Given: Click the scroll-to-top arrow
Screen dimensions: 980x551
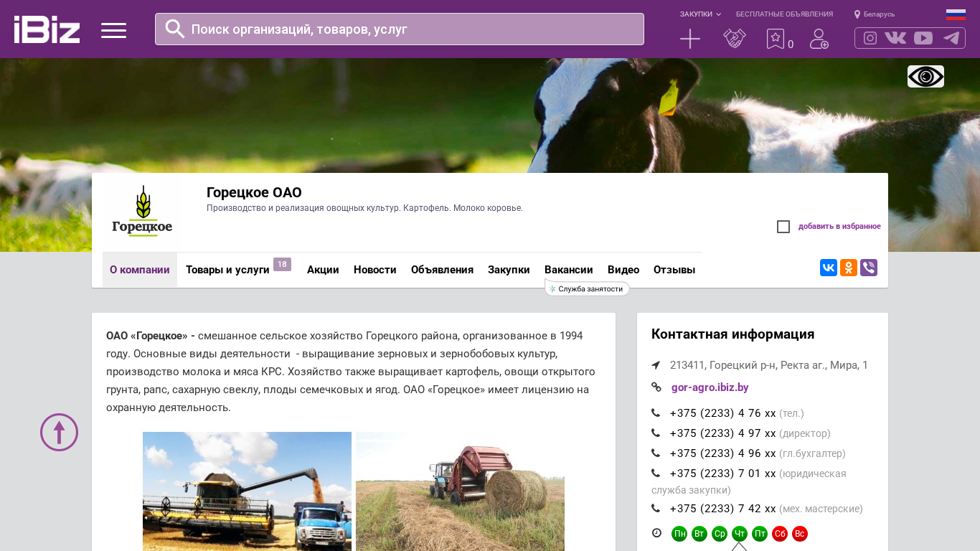Looking at the screenshot, I should coord(59,432).
